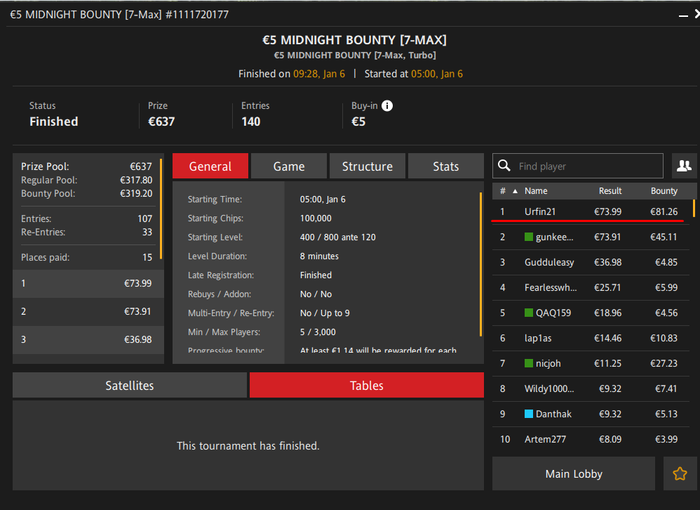
Task: Click the Regular Pool €317.80 value
Action: pyautogui.click(x=136, y=180)
